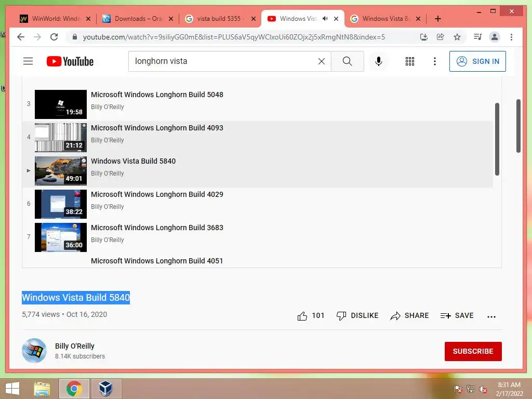
Task: Bookmark this page with the star icon
Action: (457, 37)
